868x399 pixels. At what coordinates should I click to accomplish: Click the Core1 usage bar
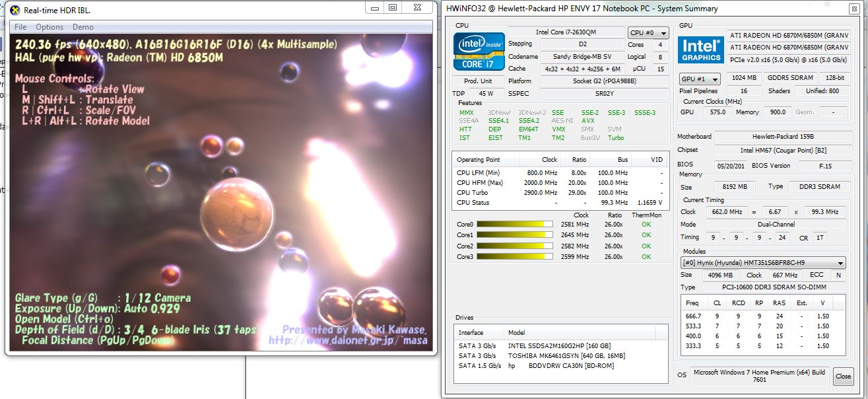tap(515, 235)
